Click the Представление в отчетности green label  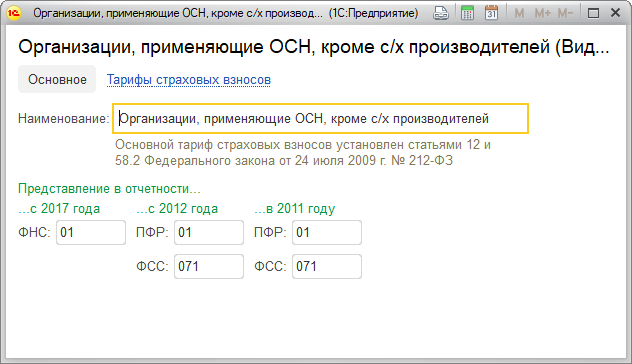(x=109, y=188)
